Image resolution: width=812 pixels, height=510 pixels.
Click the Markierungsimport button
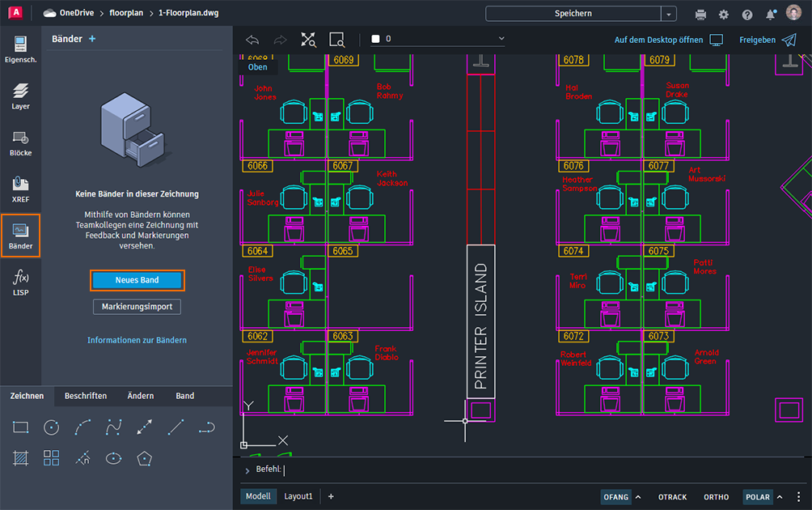(137, 307)
